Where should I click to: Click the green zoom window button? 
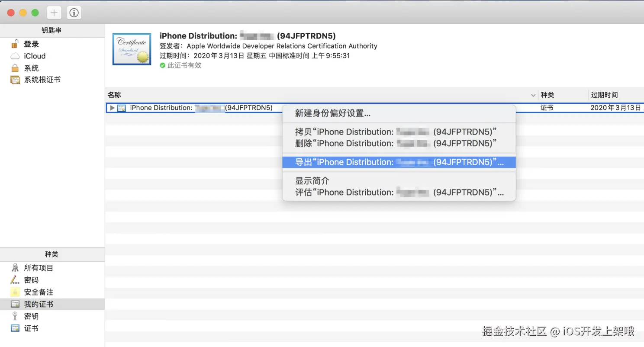pyautogui.click(x=35, y=13)
